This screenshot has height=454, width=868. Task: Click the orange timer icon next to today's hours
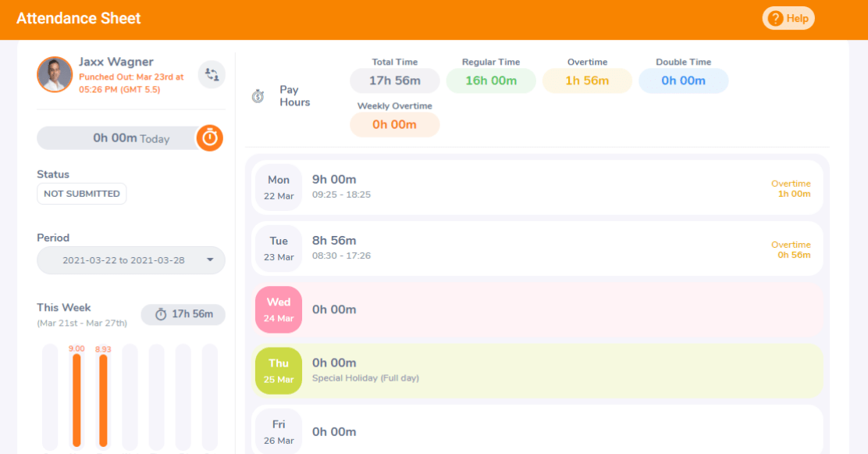coord(210,138)
